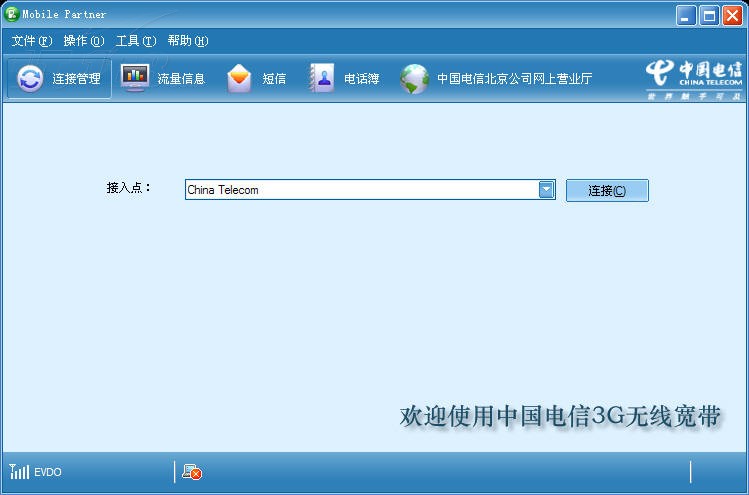Screen dimensions: 749x495
Task: Open the 帮助 menu
Action: (x=187, y=41)
